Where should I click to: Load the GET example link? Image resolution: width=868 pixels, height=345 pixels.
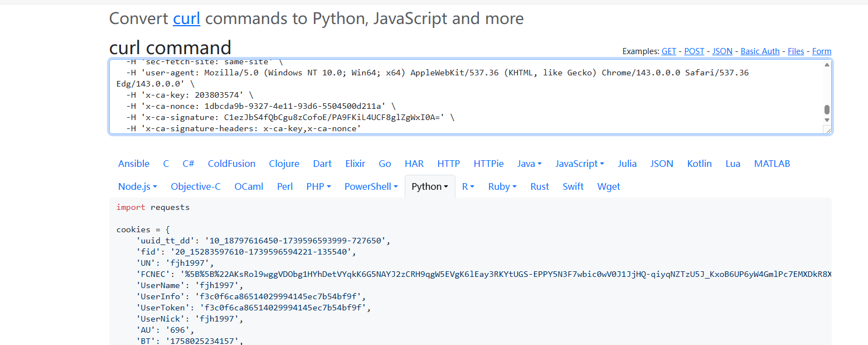(668, 51)
